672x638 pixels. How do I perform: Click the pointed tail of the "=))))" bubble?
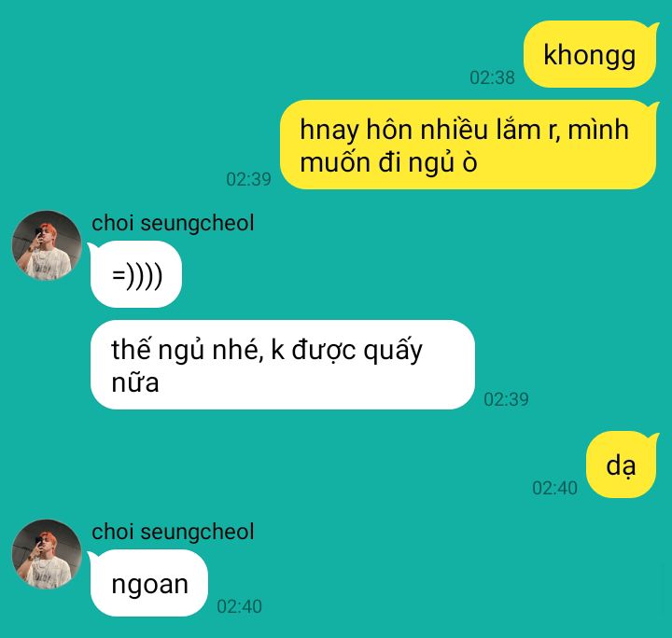coord(92,247)
